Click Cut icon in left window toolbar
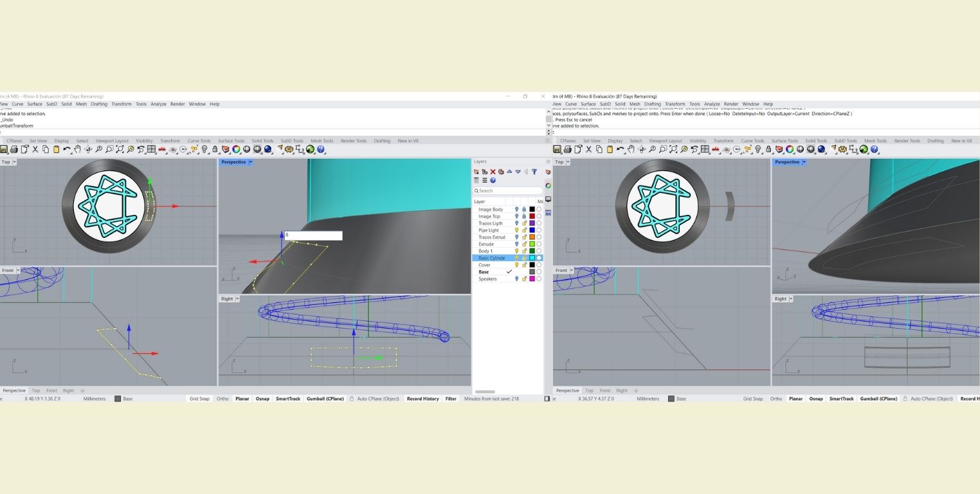The image size is (980, 494). click(35, 149)
